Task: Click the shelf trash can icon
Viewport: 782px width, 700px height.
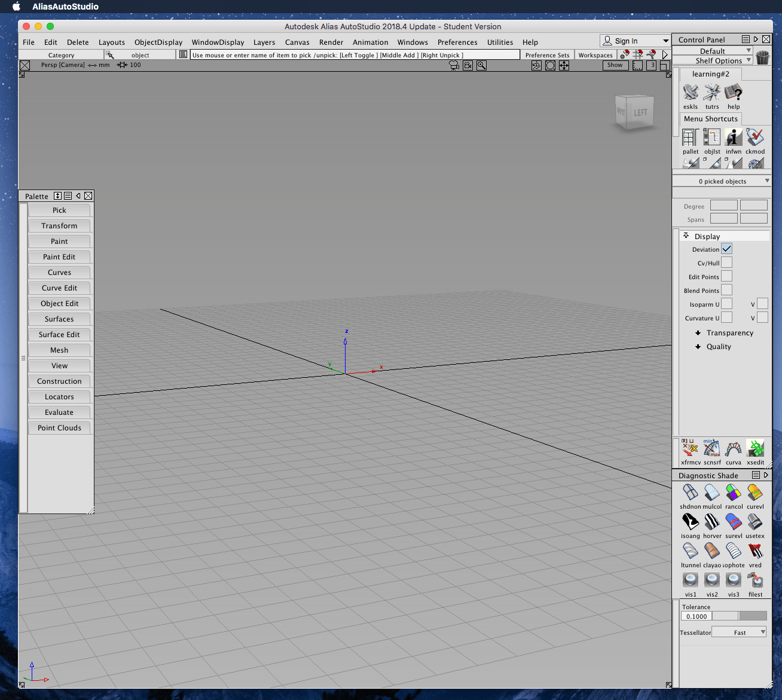Action: (762, 57)
